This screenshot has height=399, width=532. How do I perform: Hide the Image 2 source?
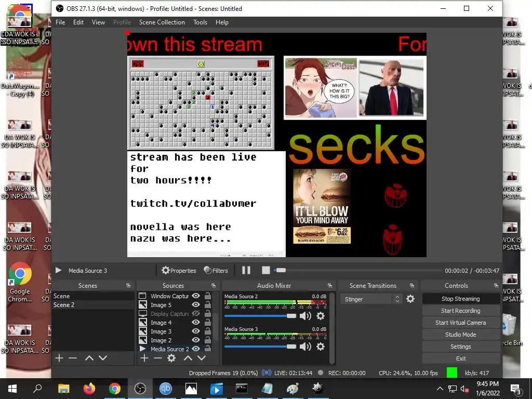click(x=196, y=340)
